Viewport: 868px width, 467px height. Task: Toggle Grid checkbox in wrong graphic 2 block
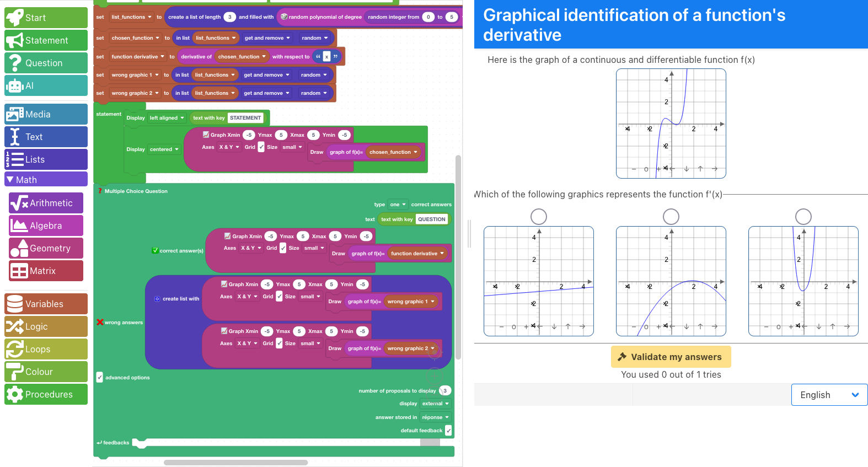click(x=279, y=343)
